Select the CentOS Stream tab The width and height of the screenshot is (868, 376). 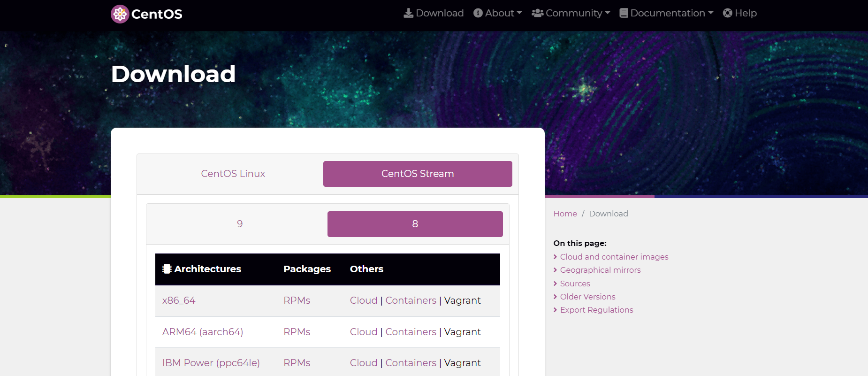click(x=418, y=174)
